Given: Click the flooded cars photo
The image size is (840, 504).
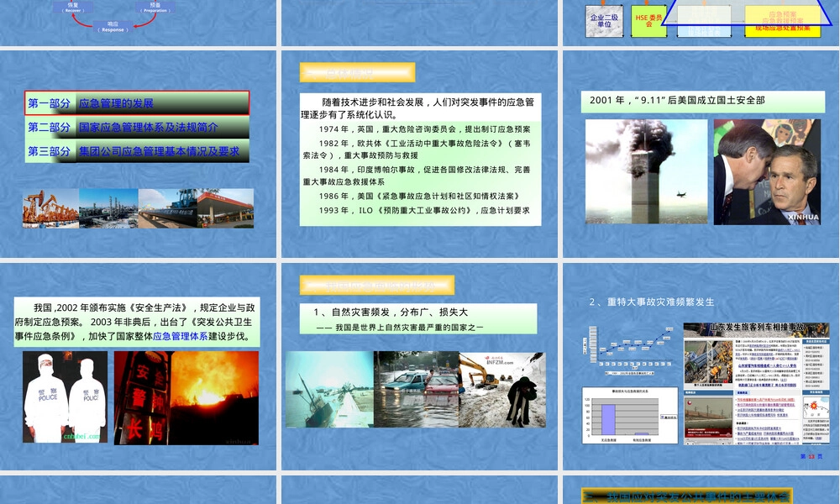Looking at the screenshot, I should tap(417, 390).
